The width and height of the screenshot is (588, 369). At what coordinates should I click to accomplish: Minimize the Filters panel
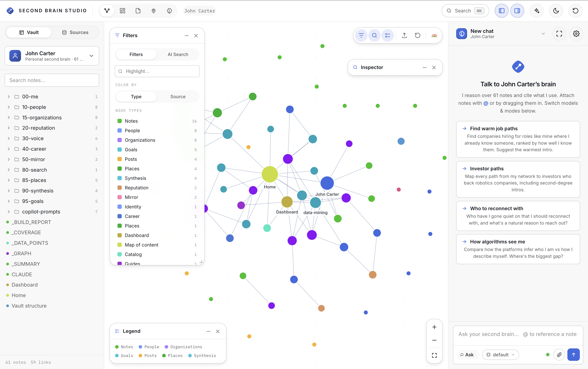click(x=187, y=36)
